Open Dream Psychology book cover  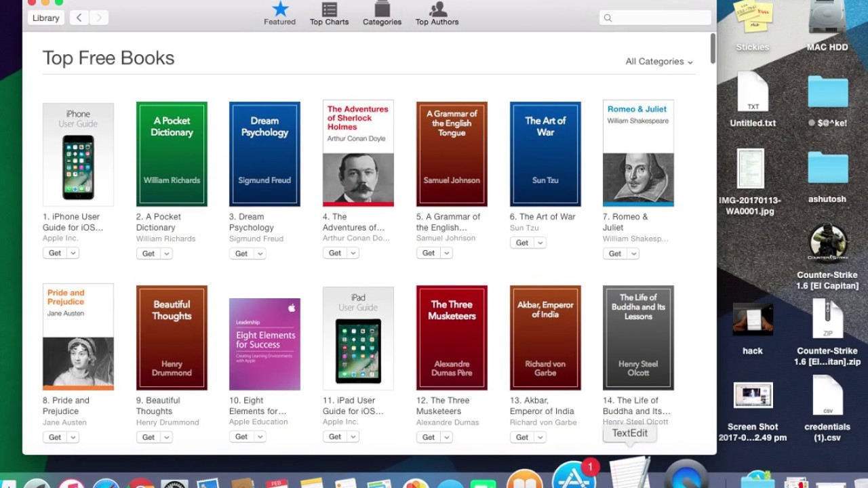click(264, 154)
